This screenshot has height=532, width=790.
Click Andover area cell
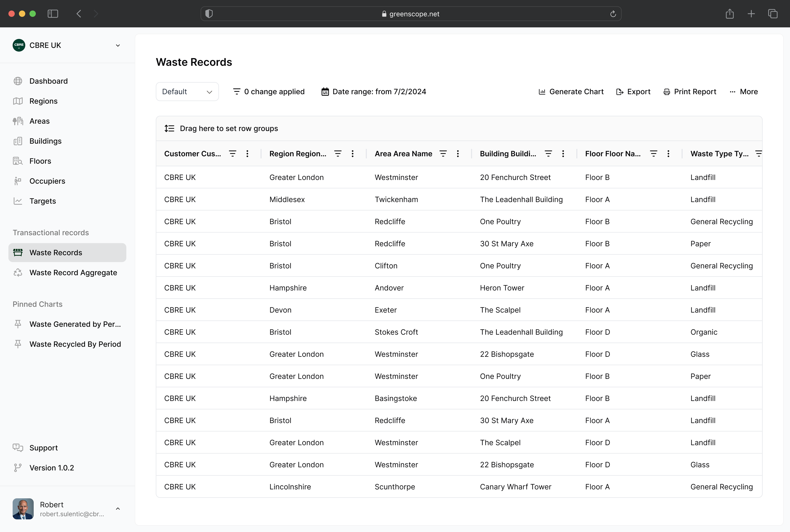pyautogui.click(x=389, y=288)
